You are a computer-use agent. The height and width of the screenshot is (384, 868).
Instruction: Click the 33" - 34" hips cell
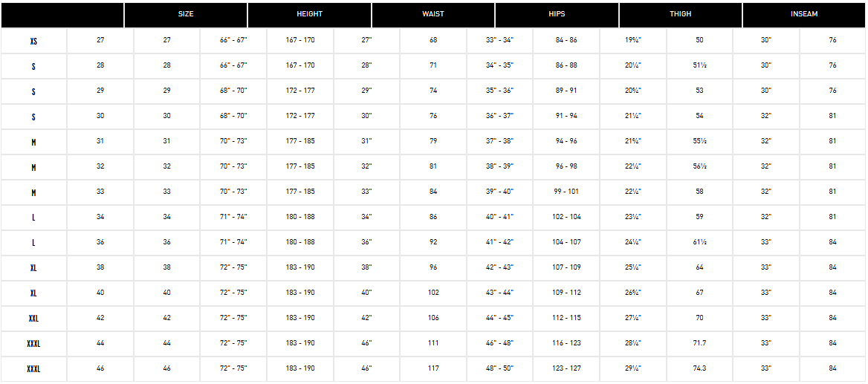[500, 41]
